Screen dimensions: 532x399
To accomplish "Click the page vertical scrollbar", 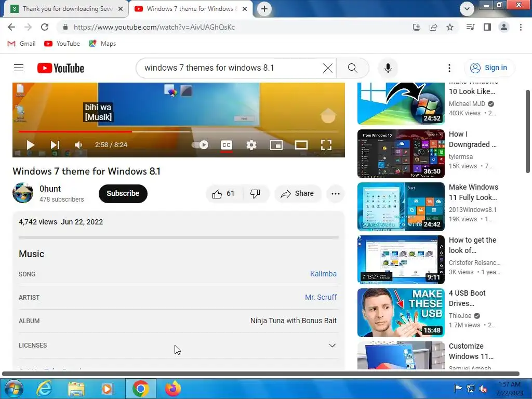I will click(528, 131).
